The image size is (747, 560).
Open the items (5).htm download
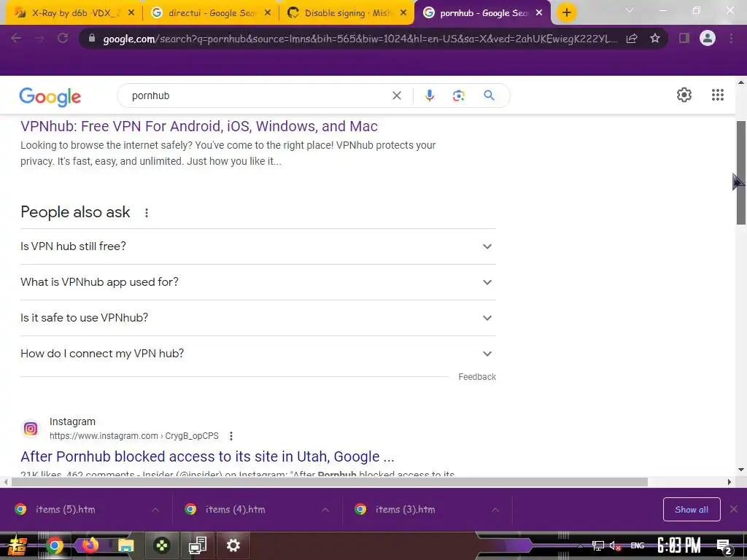[65, 510]
